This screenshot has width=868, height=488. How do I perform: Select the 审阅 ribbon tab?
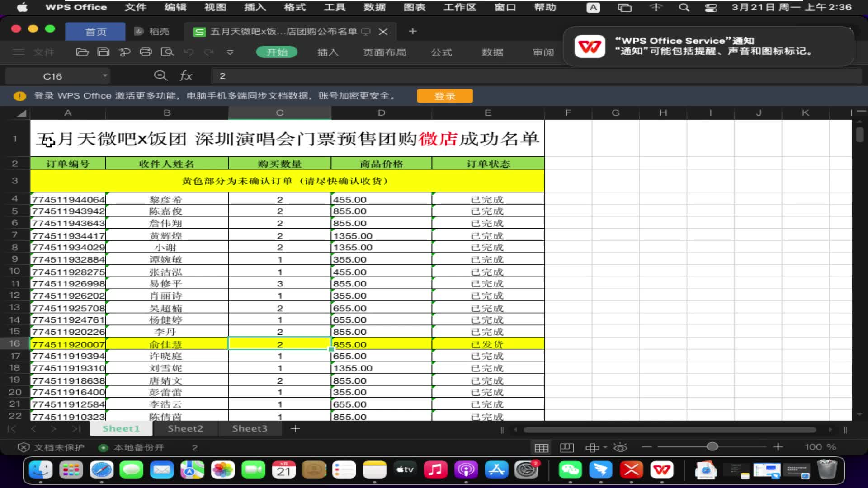tap(543, 52)
